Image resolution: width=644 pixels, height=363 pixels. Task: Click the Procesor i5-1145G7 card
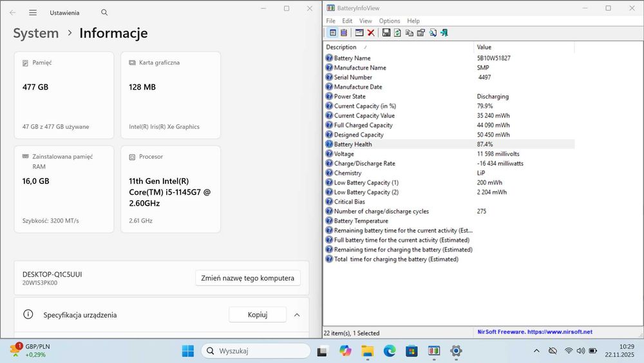[171, 189]
